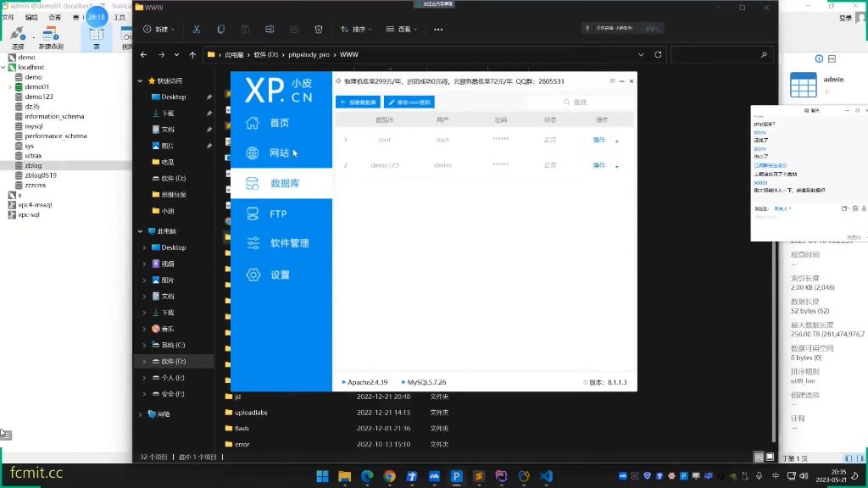Click the speaker announcement icon in phpStudy
868x488 pixels.
338,81
